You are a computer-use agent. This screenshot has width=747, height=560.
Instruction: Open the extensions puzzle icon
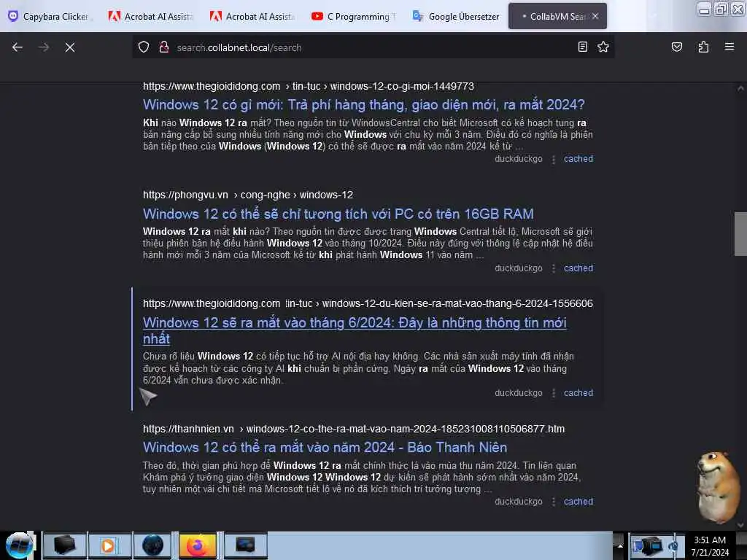(703, 47)
